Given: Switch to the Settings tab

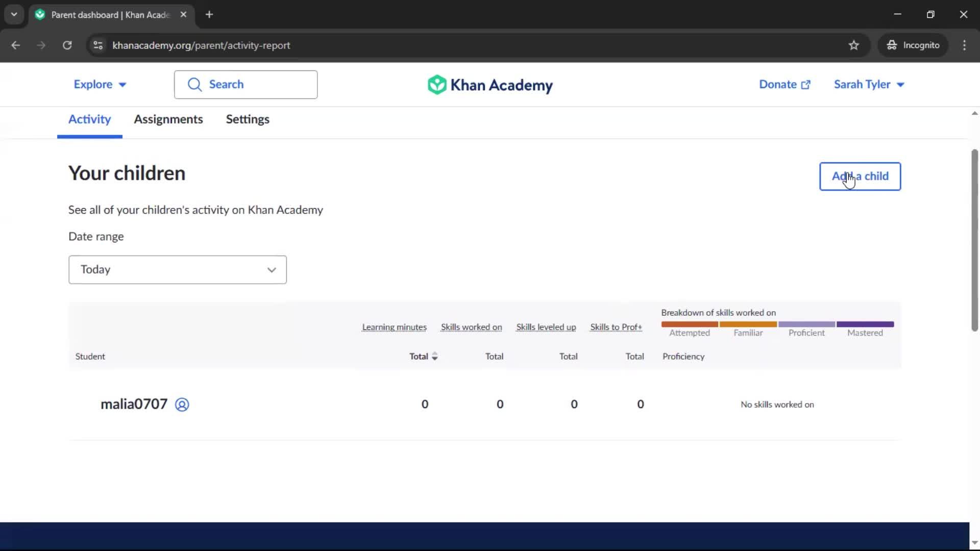Looking at the screenshot, I should pyautogui.click(x=248, y=119).
